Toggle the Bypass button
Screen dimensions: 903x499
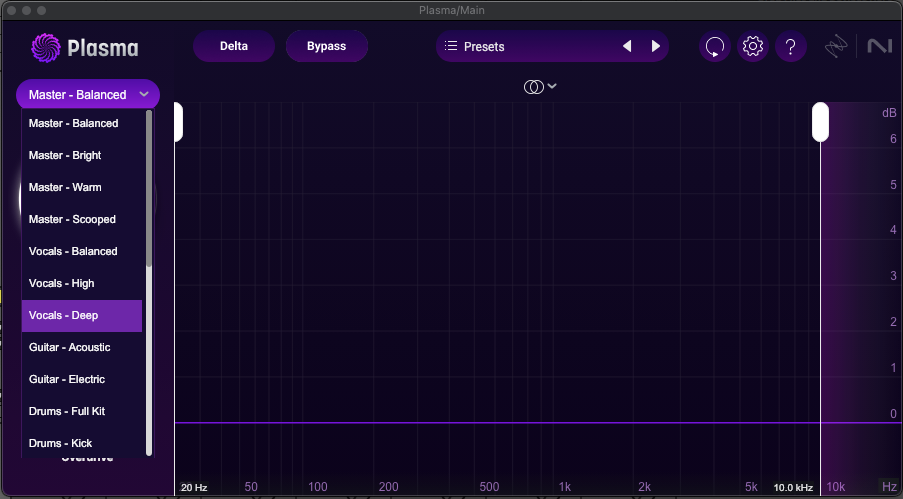coord(327,46)
